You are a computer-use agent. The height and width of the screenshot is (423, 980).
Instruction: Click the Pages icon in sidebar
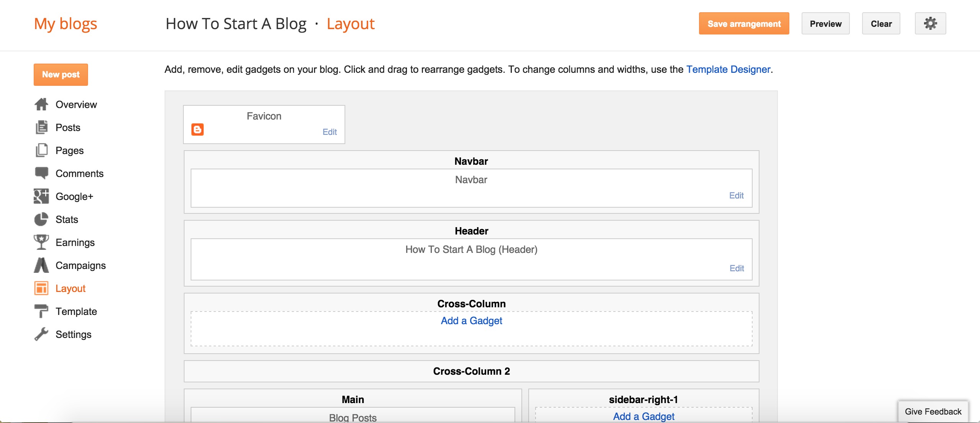click(x=41, y=150)
